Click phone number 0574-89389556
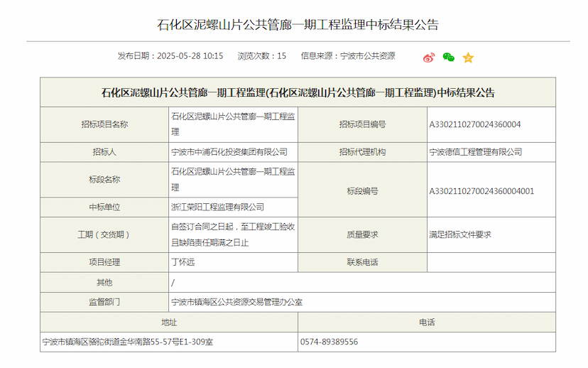 click(x=329, y=342)
